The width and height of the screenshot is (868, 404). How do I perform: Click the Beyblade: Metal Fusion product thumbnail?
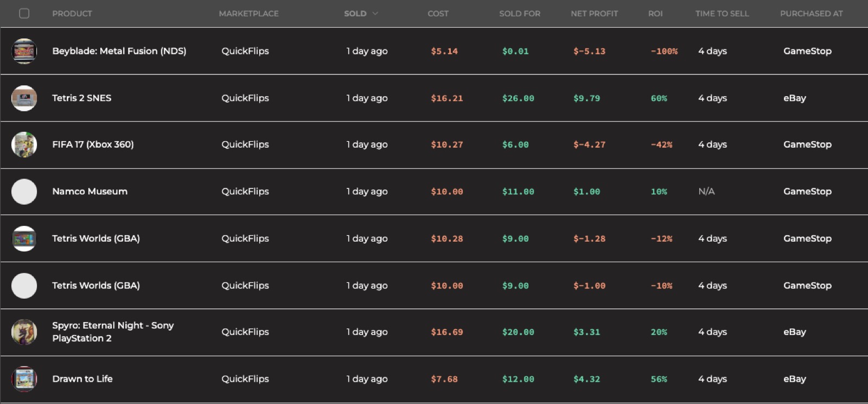(24, 51)
